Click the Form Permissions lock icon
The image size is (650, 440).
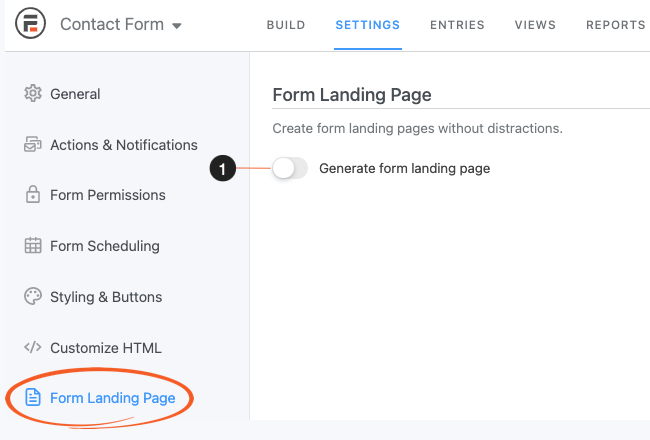[32, 195]
